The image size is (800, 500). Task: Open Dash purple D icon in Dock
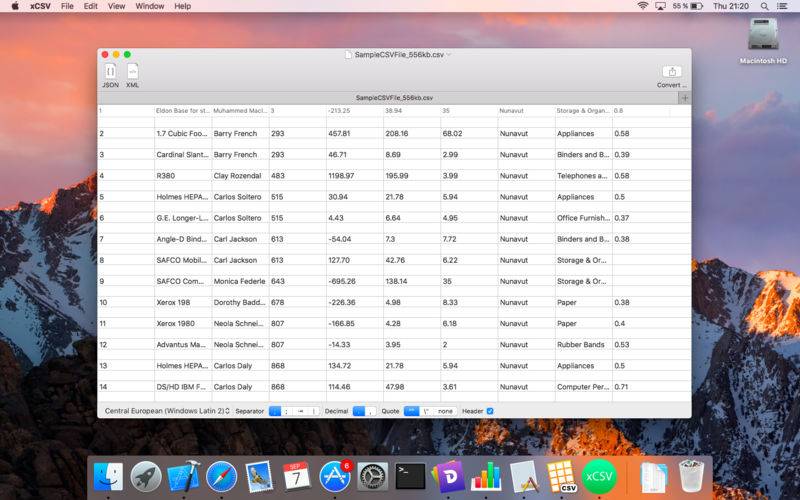(448, 477)
